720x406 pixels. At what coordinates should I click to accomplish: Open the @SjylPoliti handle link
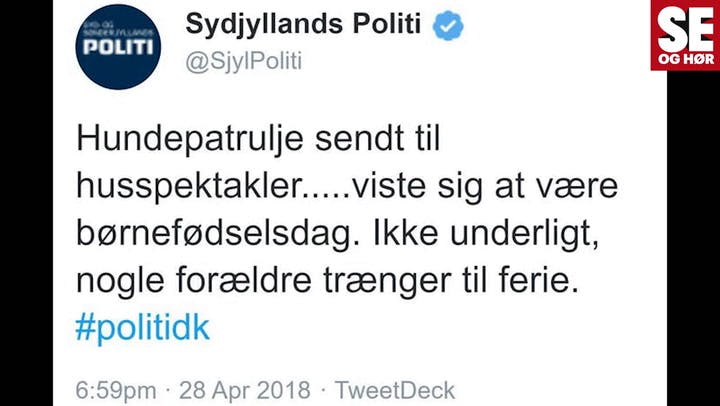tap(243, 61)
